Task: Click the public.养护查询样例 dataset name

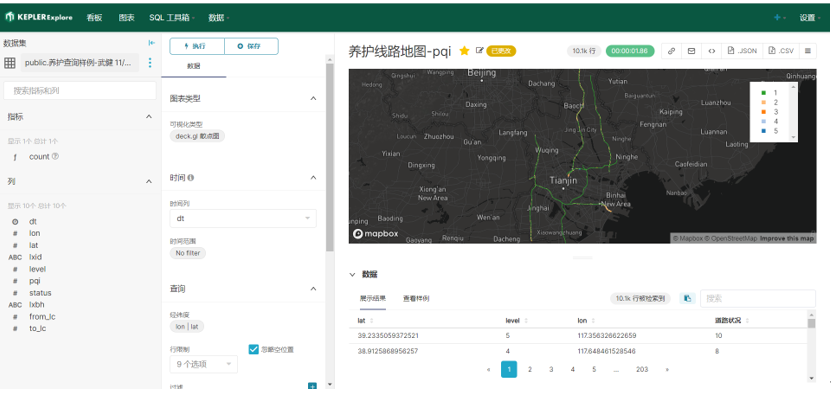Action: tap(79, 63)
